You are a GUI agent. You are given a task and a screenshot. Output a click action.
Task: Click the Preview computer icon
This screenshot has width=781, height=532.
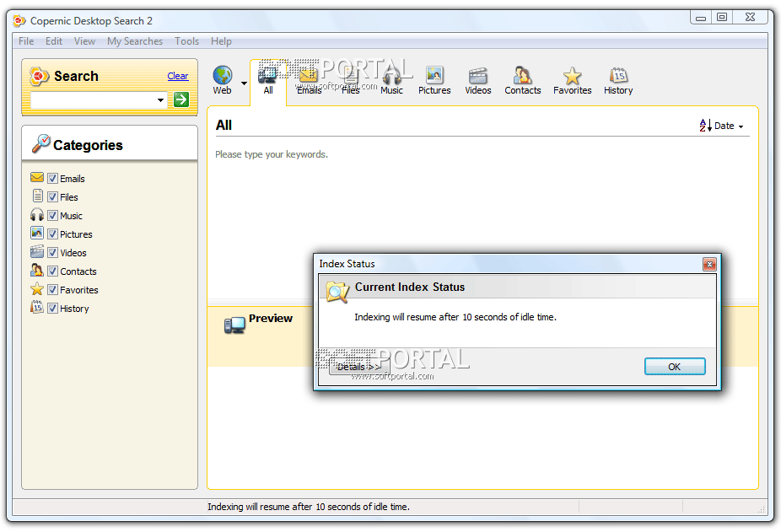click(234, 325)
